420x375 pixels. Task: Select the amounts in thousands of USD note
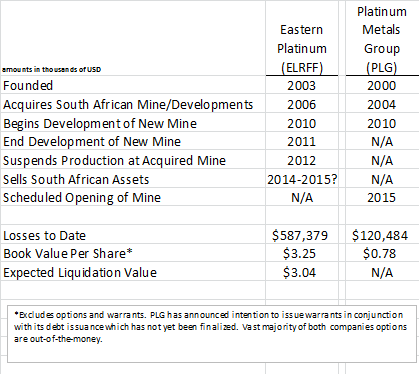tap(51, 69)
